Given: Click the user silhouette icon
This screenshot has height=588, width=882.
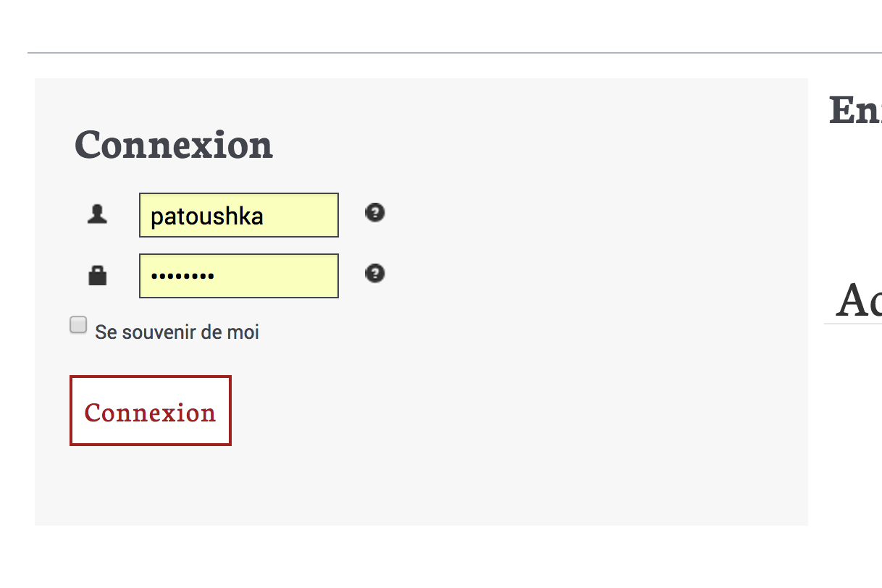Looking at the screenshot, I should click(97, 214).
